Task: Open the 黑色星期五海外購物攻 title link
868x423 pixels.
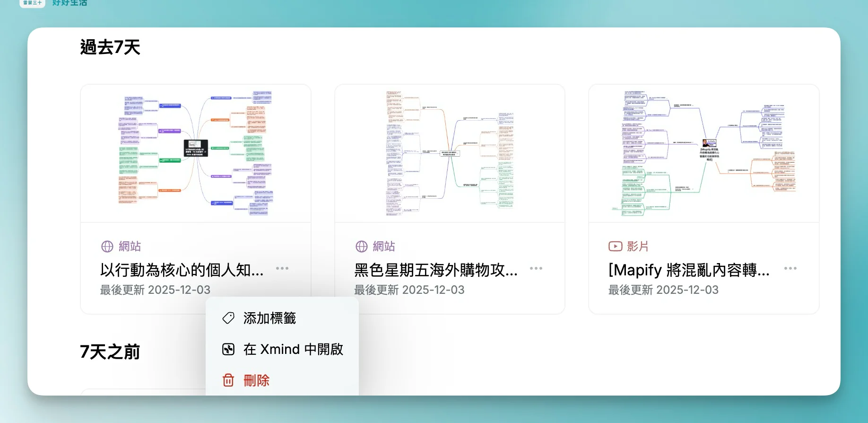Action: click(436, 270)
